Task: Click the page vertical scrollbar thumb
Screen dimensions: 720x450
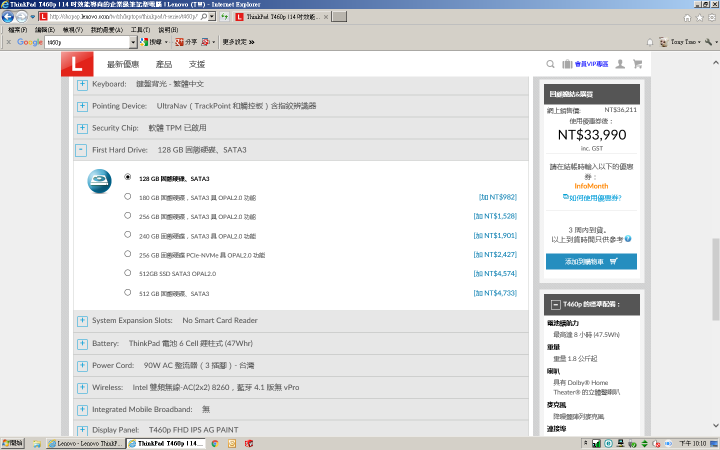Action: [x=715, y=279]
